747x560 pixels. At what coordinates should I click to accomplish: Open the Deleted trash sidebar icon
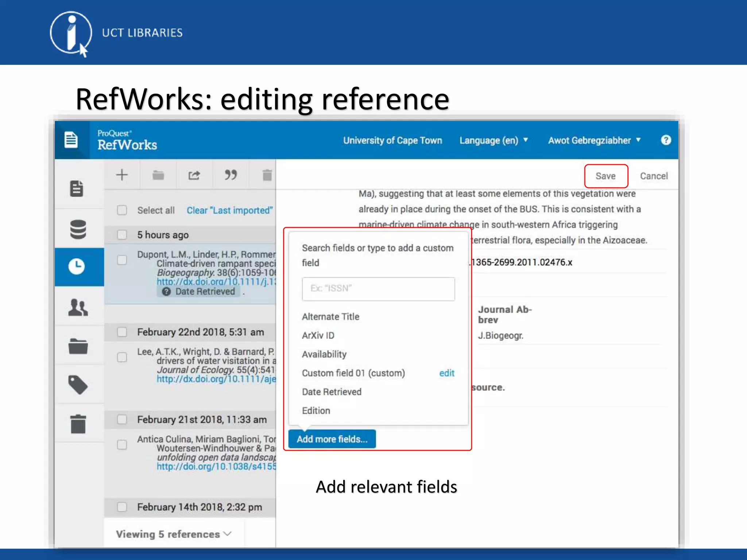pos(78,424)
